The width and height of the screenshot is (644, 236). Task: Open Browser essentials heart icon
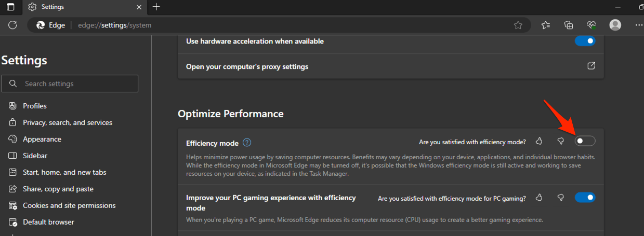(x=592, y=25)
